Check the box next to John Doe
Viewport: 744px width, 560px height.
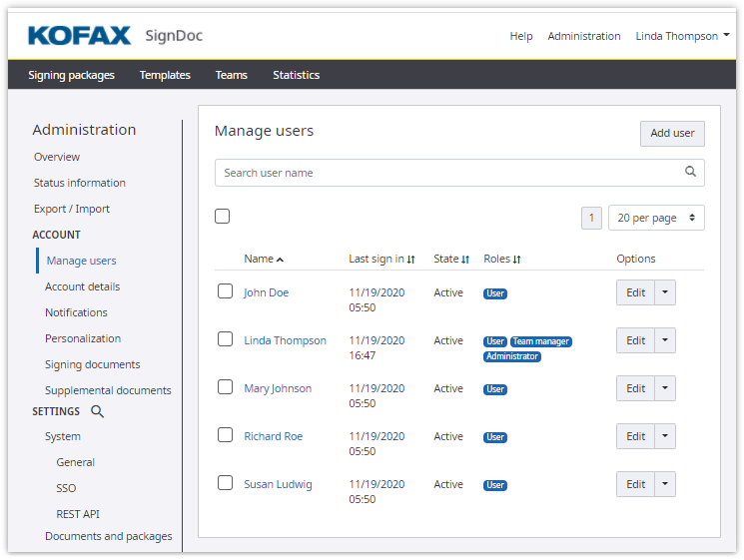pyautogui.click(x=226, y=291)
